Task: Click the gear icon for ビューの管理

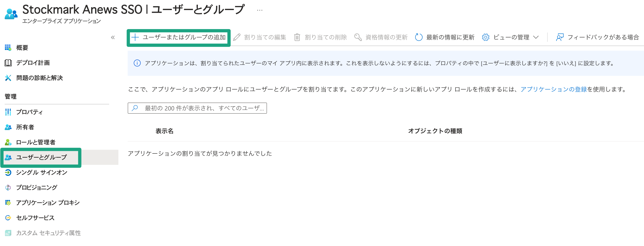Action: coord(485,37)
